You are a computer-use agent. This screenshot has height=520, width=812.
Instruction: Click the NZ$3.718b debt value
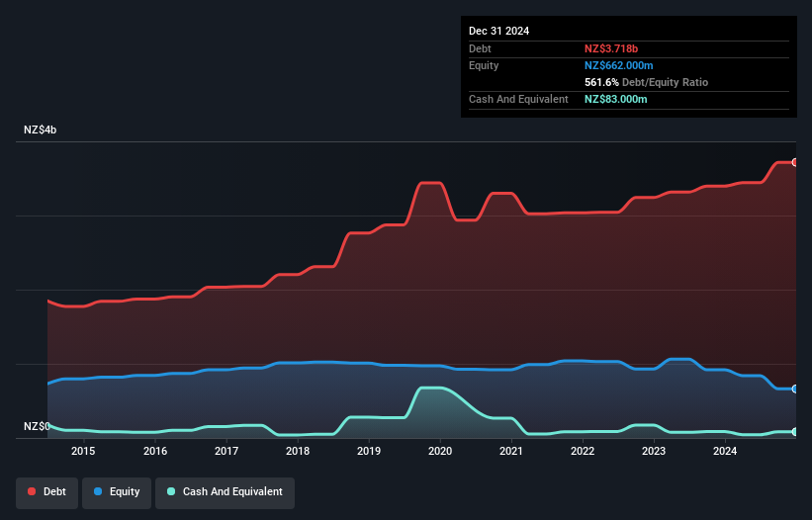[611, 48]
